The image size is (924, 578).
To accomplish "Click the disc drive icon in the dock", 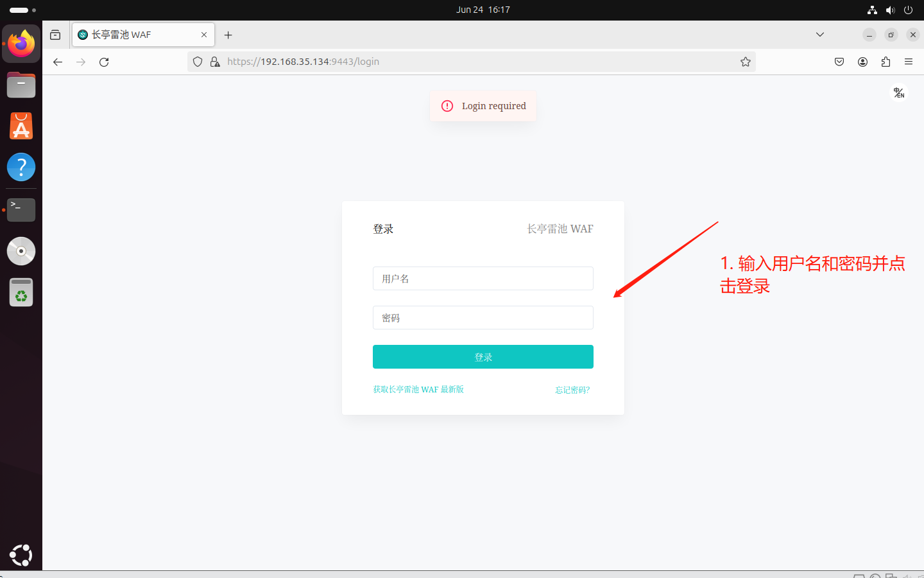I will (x=21, y=251).
